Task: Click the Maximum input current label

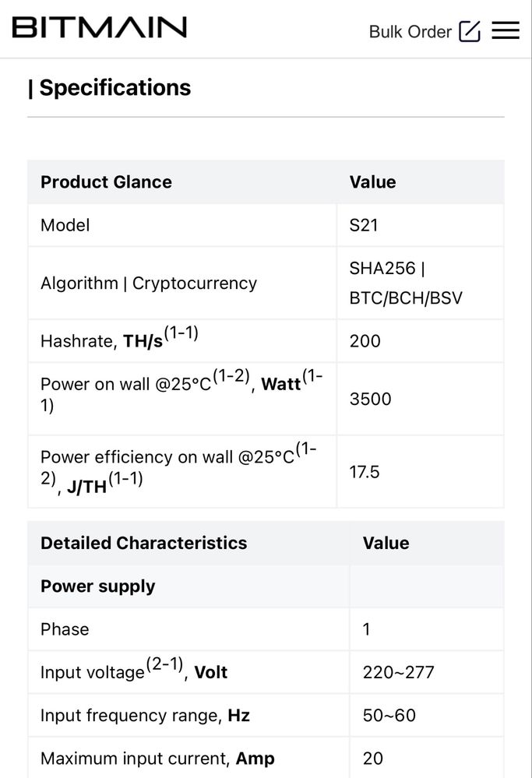Action: [157, 758]
